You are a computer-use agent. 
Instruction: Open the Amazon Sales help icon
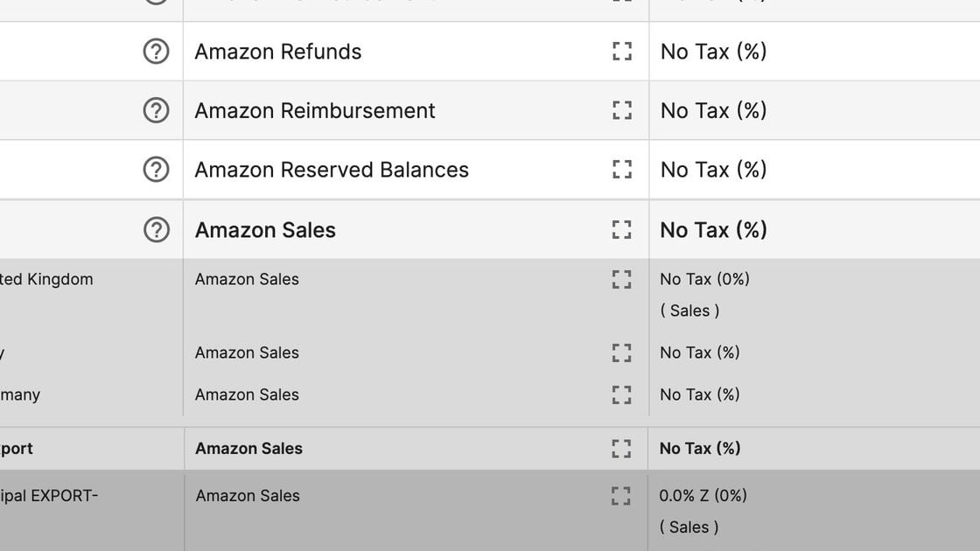pos(157,230)
